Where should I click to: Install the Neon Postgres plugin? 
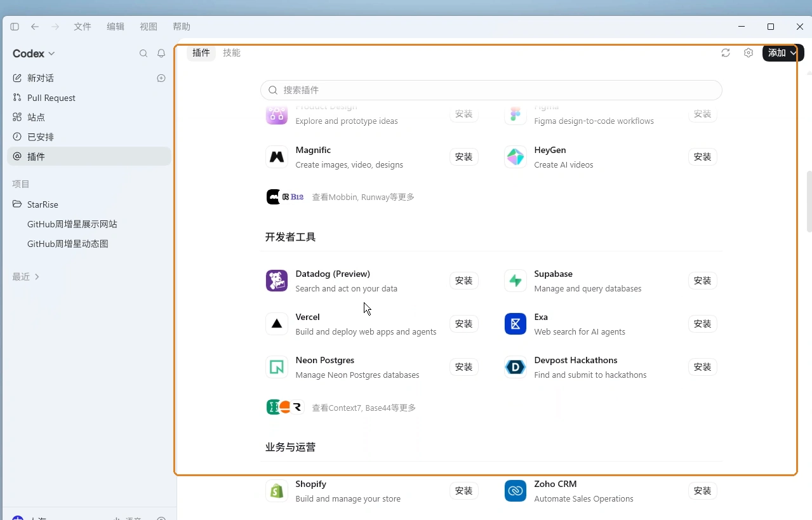pyautogui.click(x=464, y=367)
